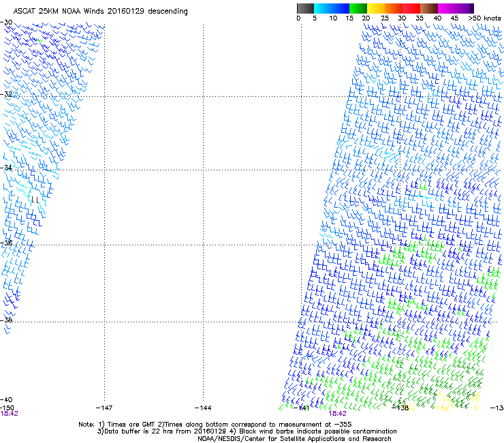This screenshot has height=443, width=504.
Task: Click the purple 18:42 time under -150
Action: point(9,414)
